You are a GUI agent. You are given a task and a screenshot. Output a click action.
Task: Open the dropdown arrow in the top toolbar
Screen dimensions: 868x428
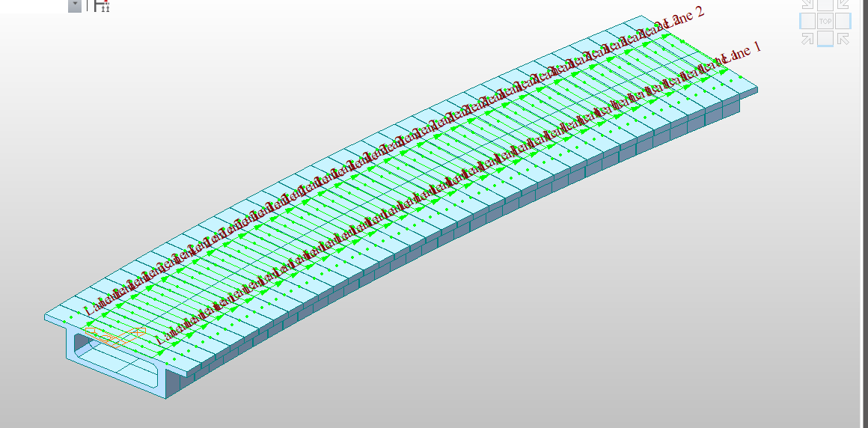click(75, 6)
